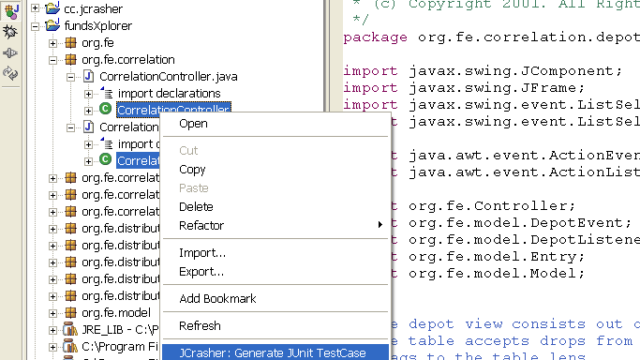Click "javax.swing.JComponent;" in the editor
Viewport: 640px width, 360px height.
pyautogui.click(x=516, y=71)
